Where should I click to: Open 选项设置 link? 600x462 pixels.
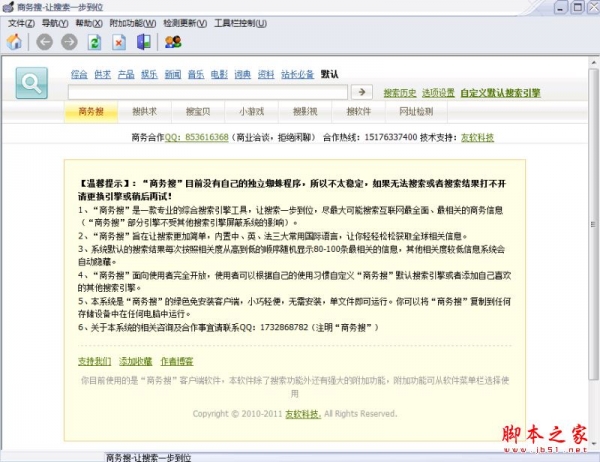(438, 93)
